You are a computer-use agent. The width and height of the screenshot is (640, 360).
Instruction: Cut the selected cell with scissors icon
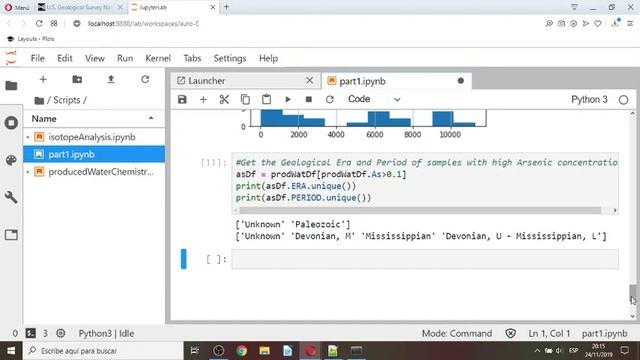tap(224, 99)
